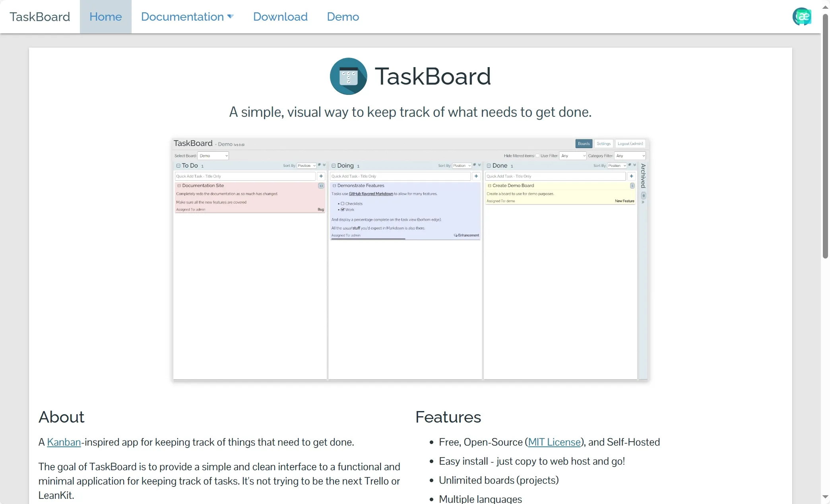The width and height of the screenshot is (830, 504).
Task: Open To Do column Sort By dropdown
Action: (306, 166)
